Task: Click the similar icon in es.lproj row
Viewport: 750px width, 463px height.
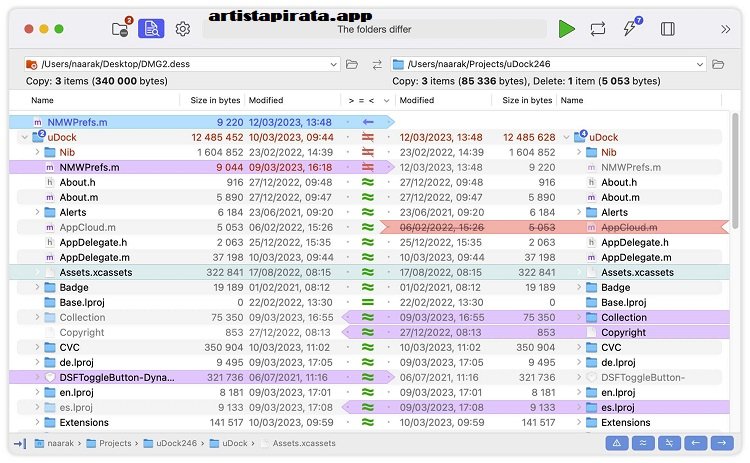Action: coord(368,408)
